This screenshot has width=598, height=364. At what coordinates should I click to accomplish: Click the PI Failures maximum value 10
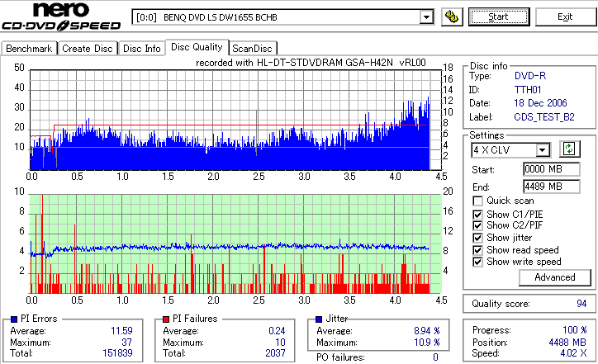point(280,343)
